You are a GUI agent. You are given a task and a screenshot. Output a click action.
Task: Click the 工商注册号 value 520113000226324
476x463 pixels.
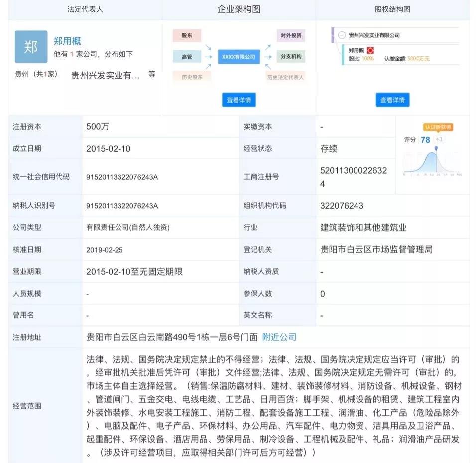(x=354, y=177)
